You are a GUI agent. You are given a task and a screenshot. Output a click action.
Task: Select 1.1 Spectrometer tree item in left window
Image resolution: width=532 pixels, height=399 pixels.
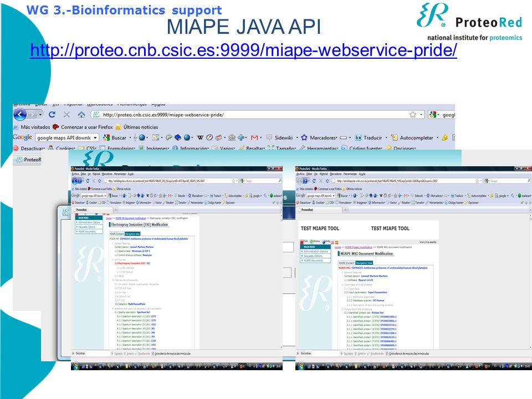132,251
